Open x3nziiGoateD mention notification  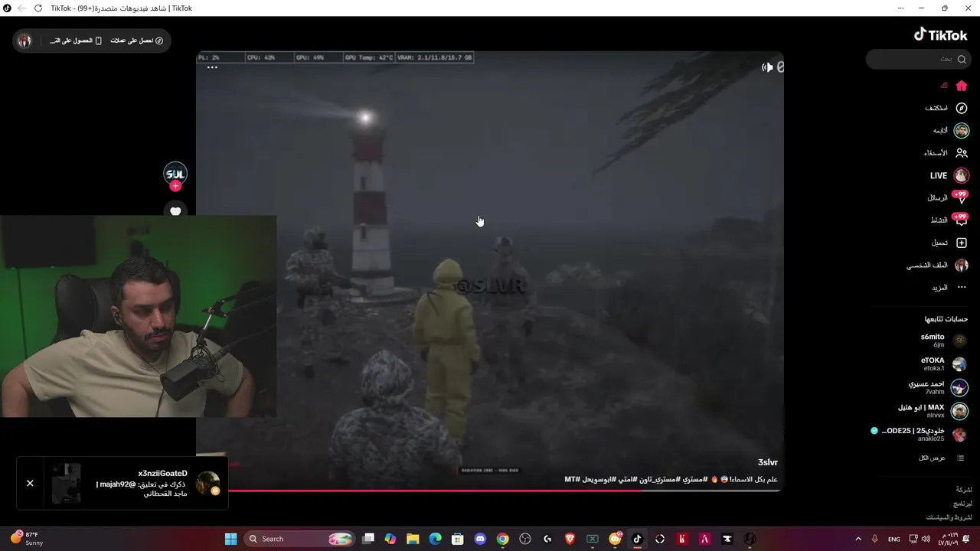pos(122,483)
